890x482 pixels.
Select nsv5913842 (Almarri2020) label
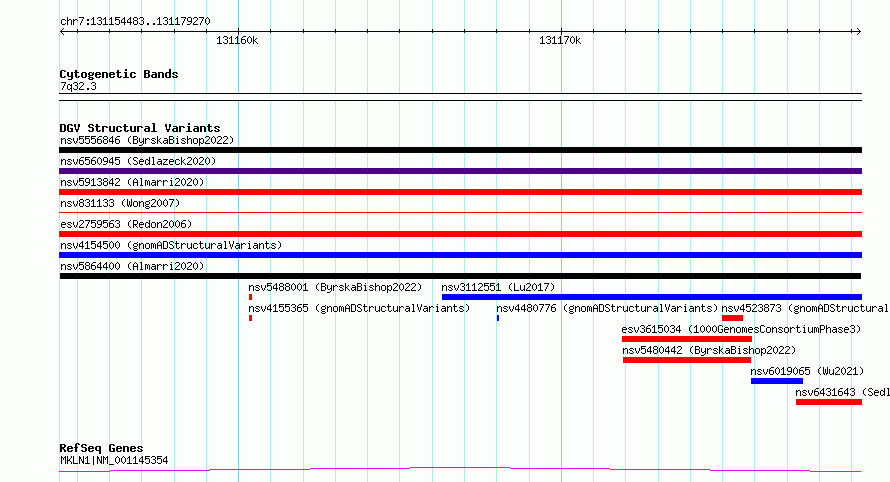pos(132,182)
